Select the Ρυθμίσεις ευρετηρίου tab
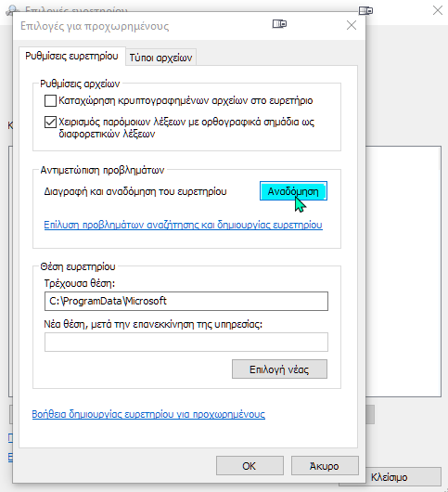This screenshot has width=448, height=492. click(x=71, y=57)
